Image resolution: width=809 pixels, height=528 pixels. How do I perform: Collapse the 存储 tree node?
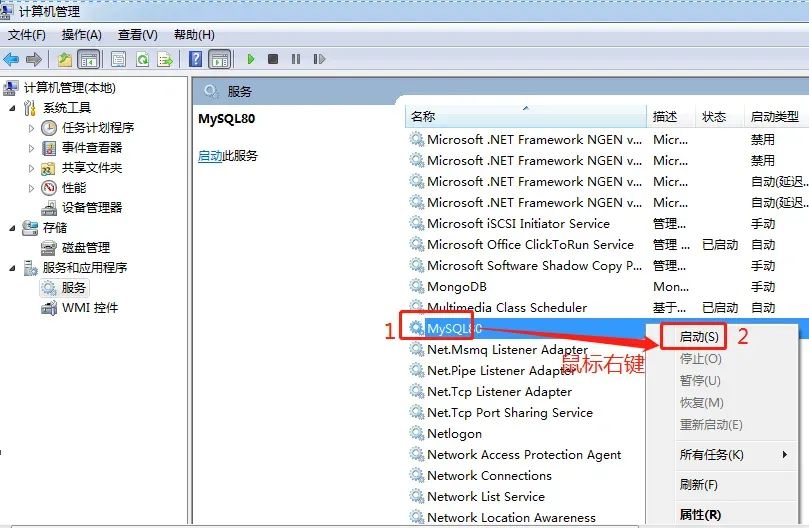pos(12,228)
